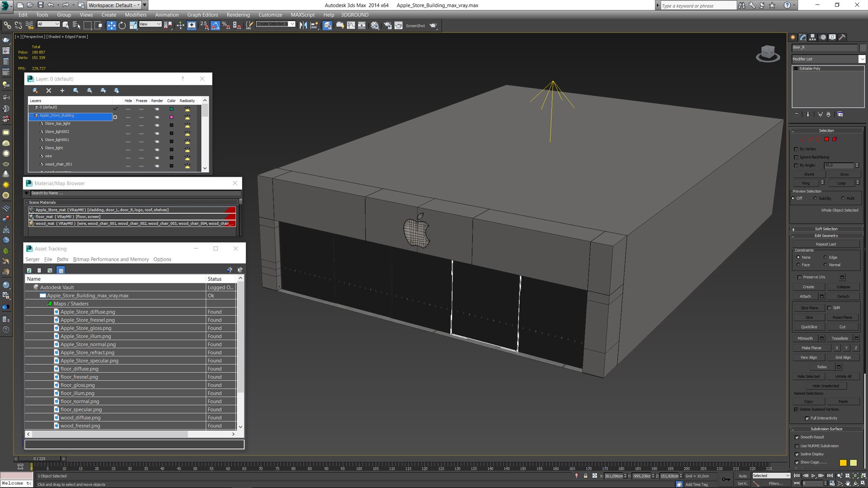
Task: Click the ViewCube in viewport
Action: pyautogui.click(x=768, y=53)
